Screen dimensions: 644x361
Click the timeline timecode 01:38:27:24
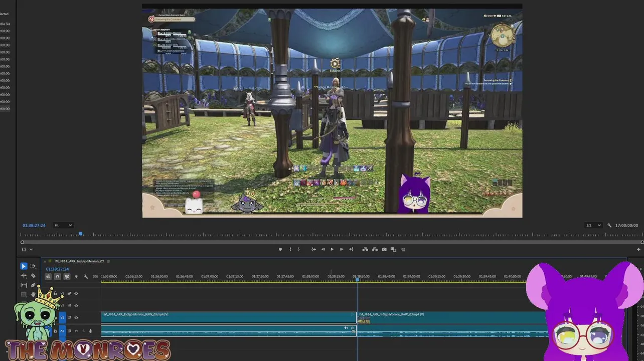coord(57,269)
